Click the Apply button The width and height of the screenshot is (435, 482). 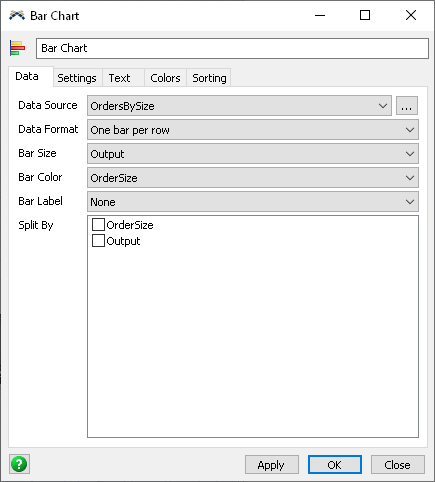coord(272,464)
